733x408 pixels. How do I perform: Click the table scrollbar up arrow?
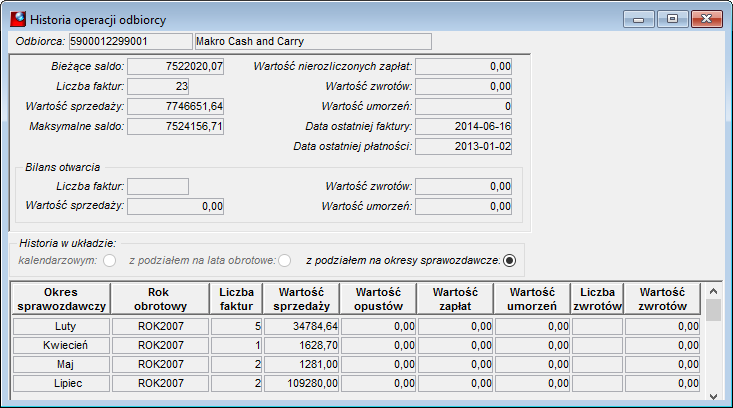pyautogui.click(x=713, y=291)
